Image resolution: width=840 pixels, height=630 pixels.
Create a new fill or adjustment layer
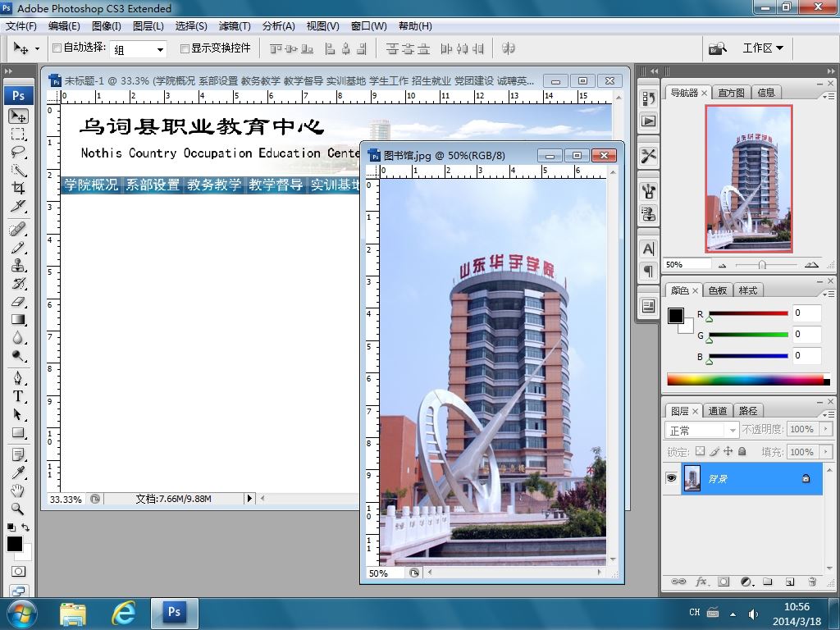(x=746, y=582)
